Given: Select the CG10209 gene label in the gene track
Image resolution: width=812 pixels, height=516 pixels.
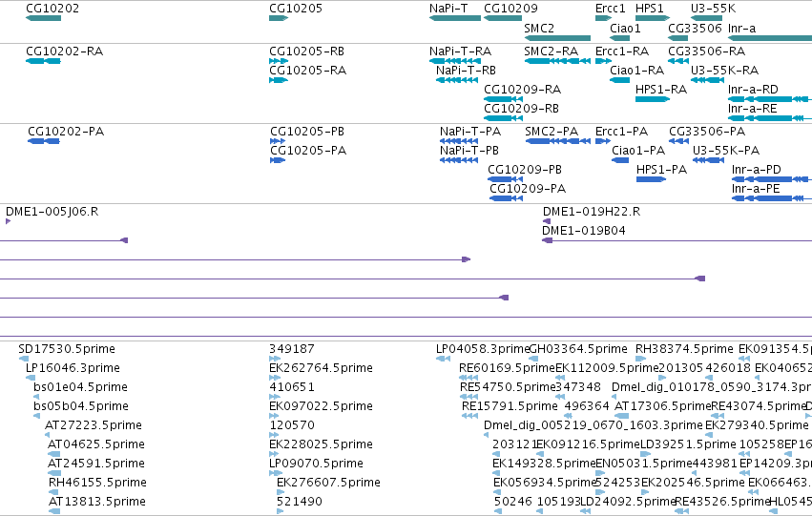Looking at the screenshot, I should (x=510, y=9).
